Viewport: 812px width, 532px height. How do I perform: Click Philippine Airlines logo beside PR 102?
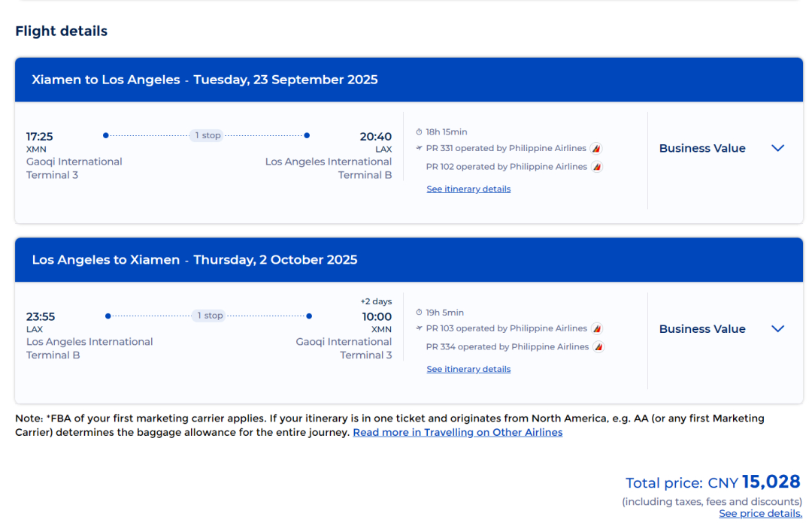[x=597, y=167]
